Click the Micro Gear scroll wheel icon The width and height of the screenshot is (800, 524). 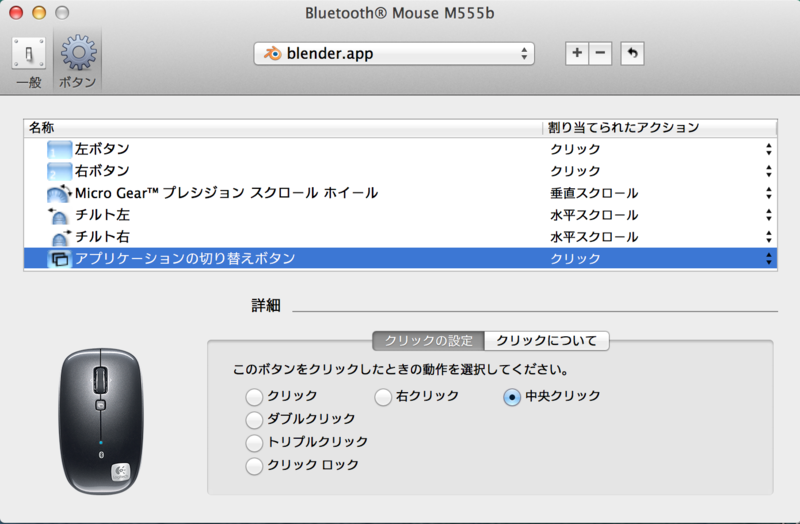pos(59,193)
